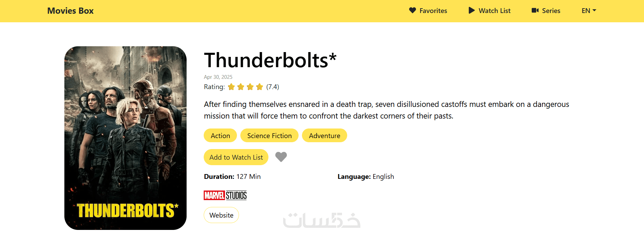This screenshot has height=233, width=644.
Task: Click the Thunderbolts* movie poster
Action: point(125,138)
